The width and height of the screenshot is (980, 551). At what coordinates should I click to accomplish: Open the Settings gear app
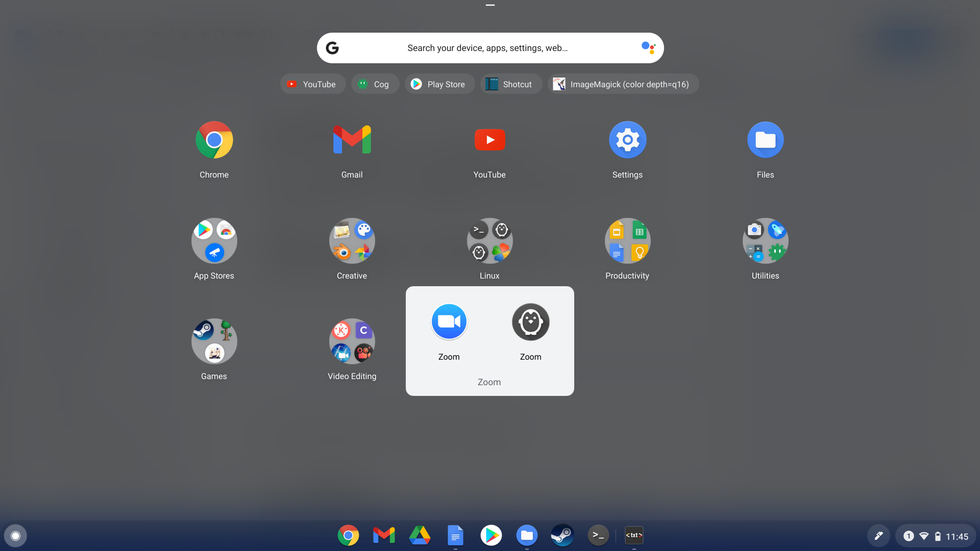coord(628,140)
